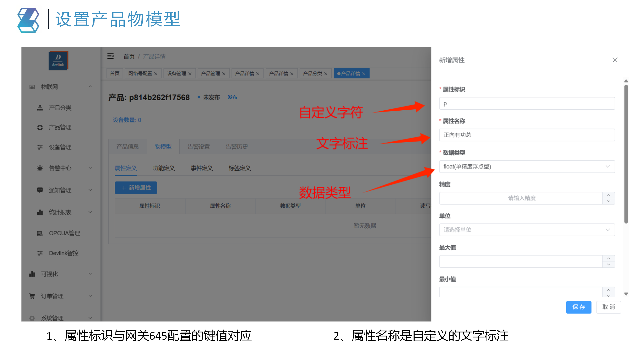Switch to the 事件定义 tab

pyautogui.click(x=201, y=168)
